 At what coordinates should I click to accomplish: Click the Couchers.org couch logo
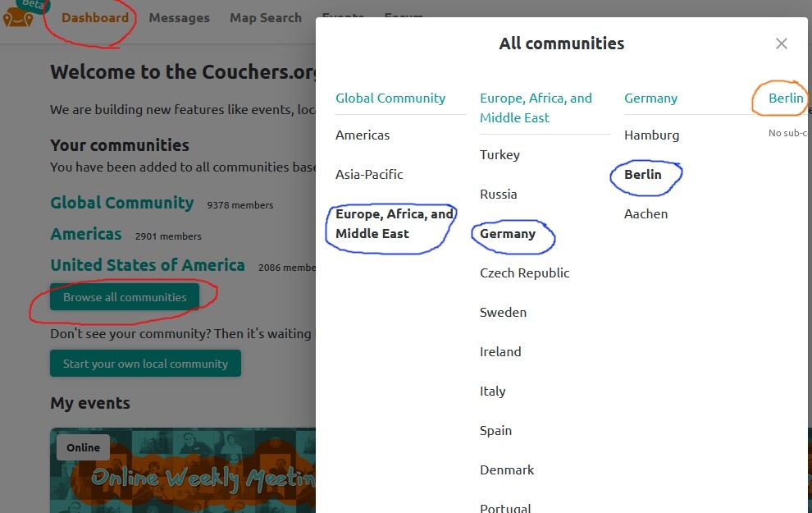click(18, 17)
